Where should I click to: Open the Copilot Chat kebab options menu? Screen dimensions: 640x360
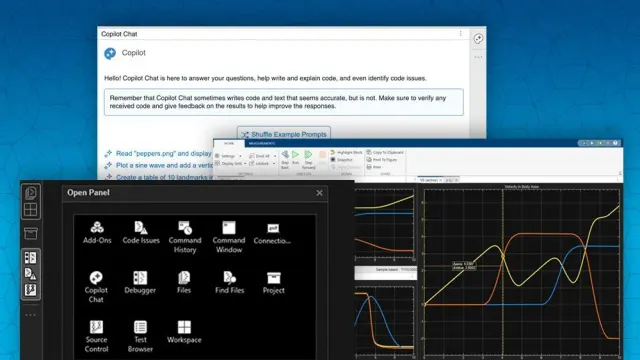[x=460, y=33]
